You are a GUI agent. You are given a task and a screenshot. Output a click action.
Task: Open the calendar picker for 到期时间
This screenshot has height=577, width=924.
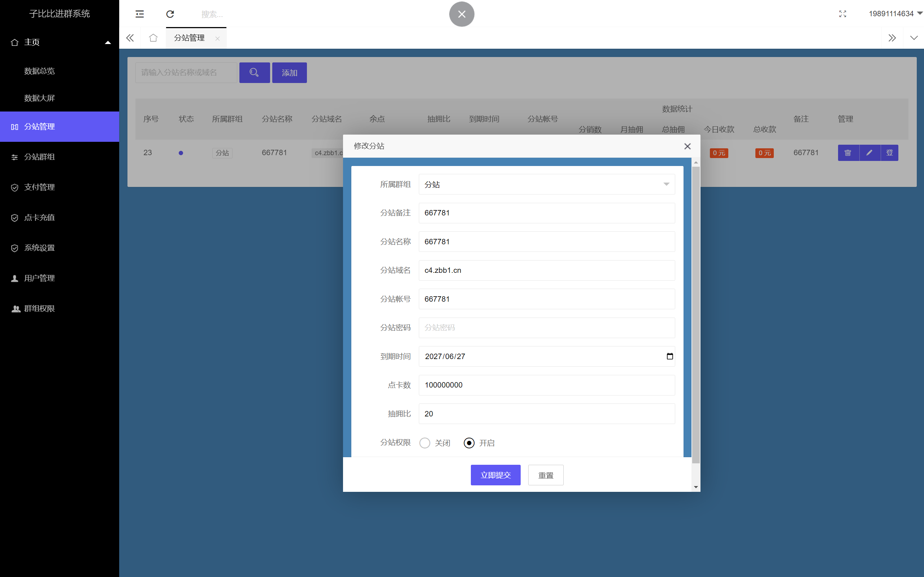[x=670, y=356]
